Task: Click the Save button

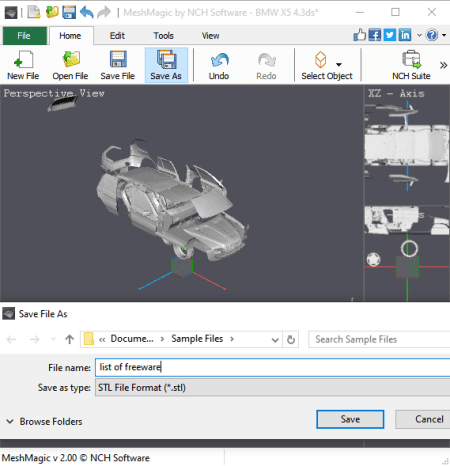Action: pos(350,419)
